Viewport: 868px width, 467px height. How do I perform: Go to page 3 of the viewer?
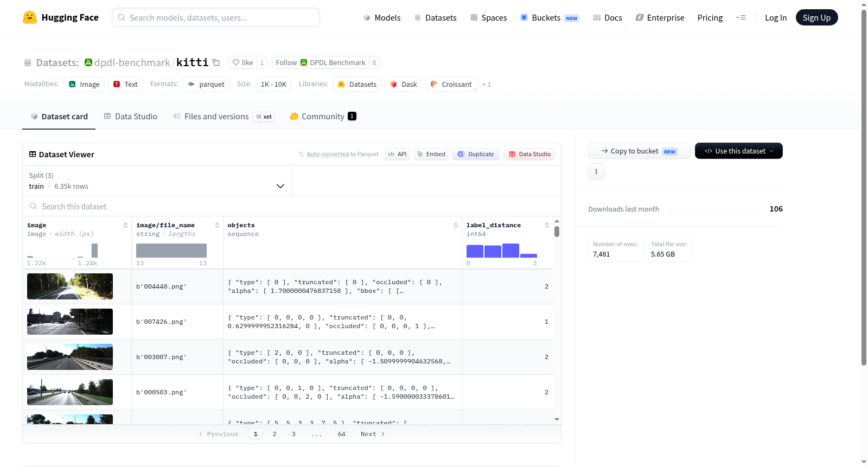(x=293, y=434)
